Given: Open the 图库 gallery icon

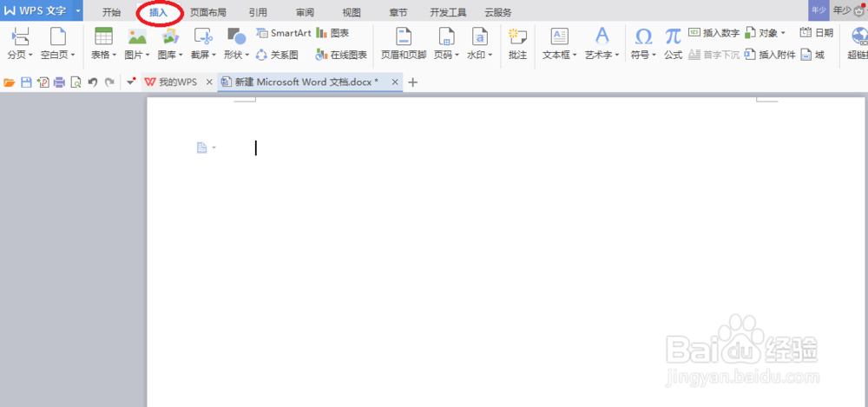Looking at the screenshot, I should [x=170, y=36].
